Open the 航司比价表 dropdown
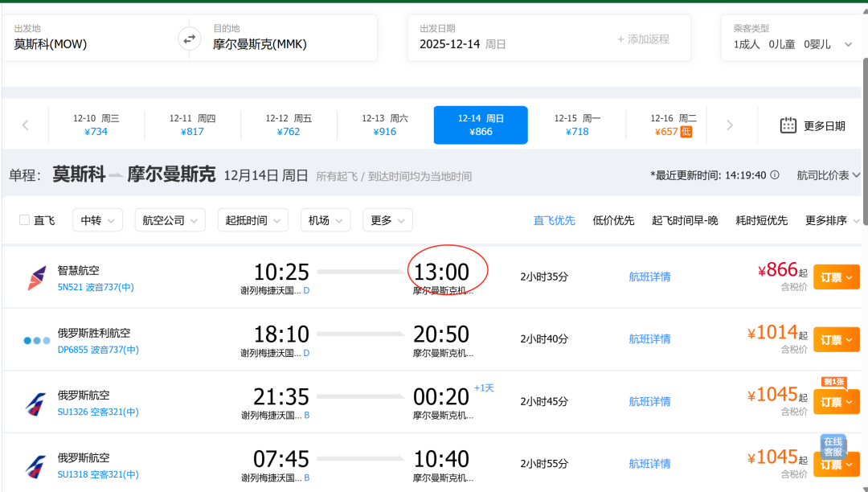This screenshot has width=868, height=492. tap(828, 175)
